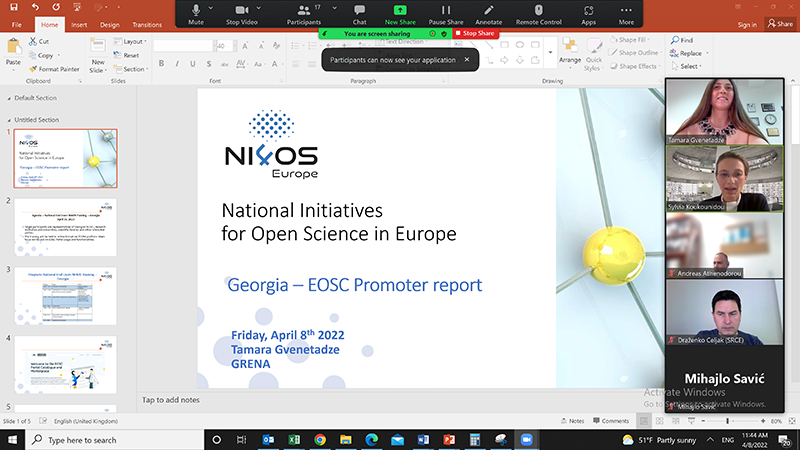Switch to Slide Sorter view
The width and height of the screenshot is (800, 450).
coord(660,421)
